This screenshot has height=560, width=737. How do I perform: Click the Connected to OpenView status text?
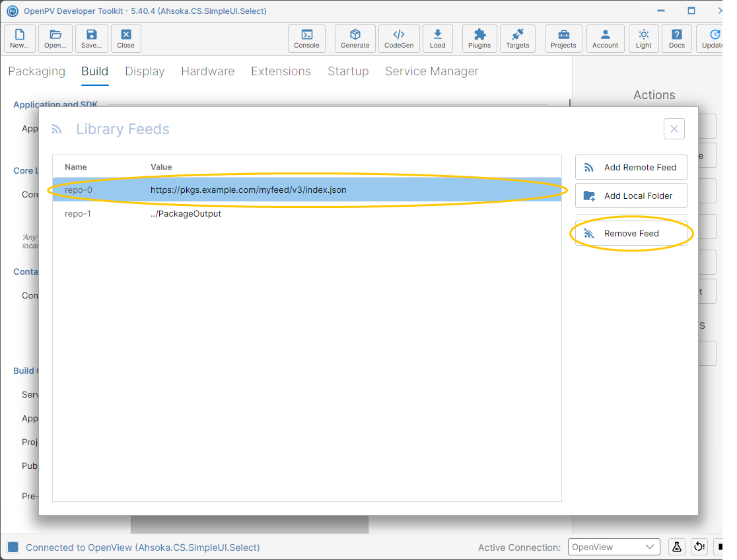(x=143, y=547)
